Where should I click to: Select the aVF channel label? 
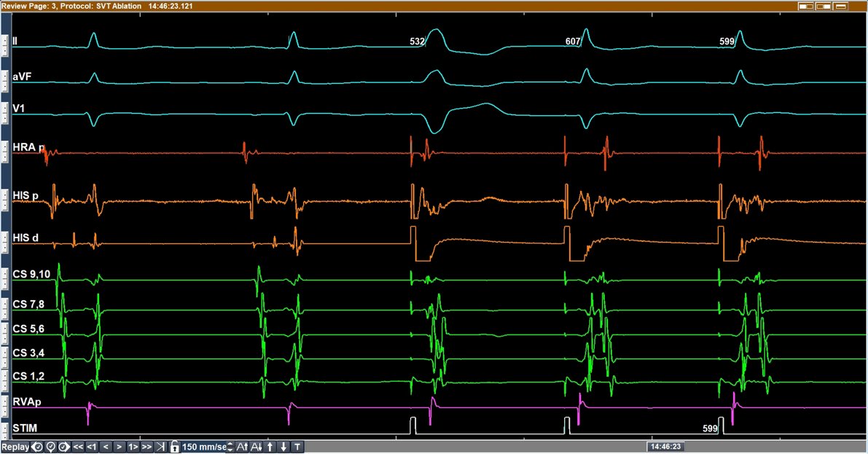22,77
